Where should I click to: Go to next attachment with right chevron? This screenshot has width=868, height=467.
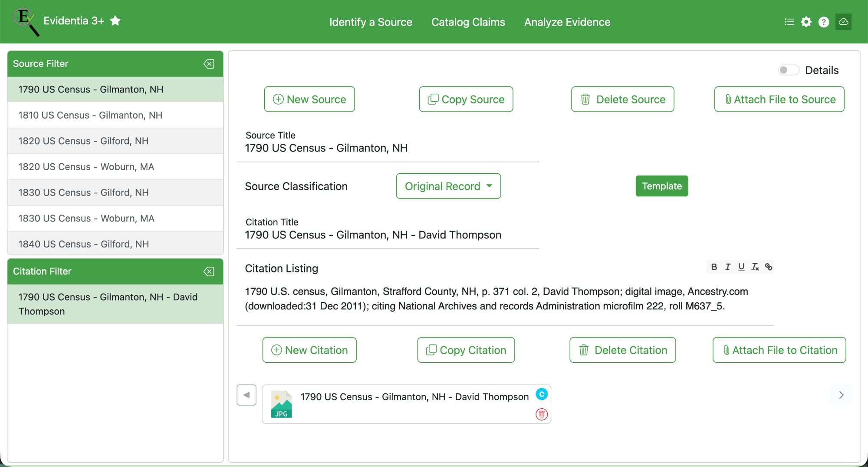tap(841, 395)
